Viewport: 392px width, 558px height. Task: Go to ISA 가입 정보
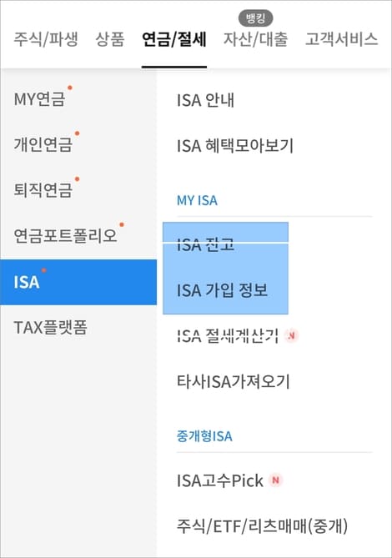tap(223, 290)
